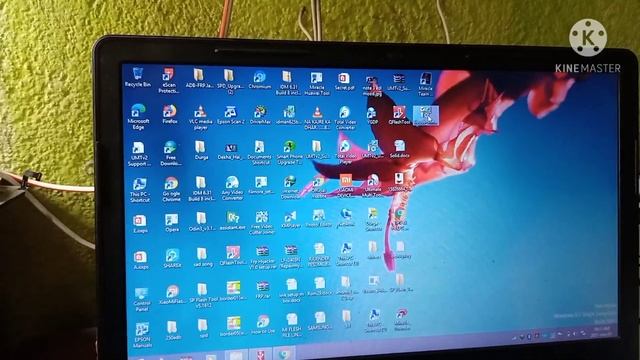
Task: Launch Total Video Converter shortcut
Action: coord(345,118)
